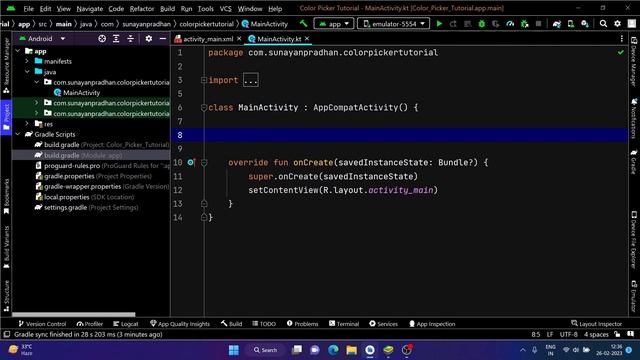Open the Logcat tool window
The image size is (640, 360).
point(125,324)
